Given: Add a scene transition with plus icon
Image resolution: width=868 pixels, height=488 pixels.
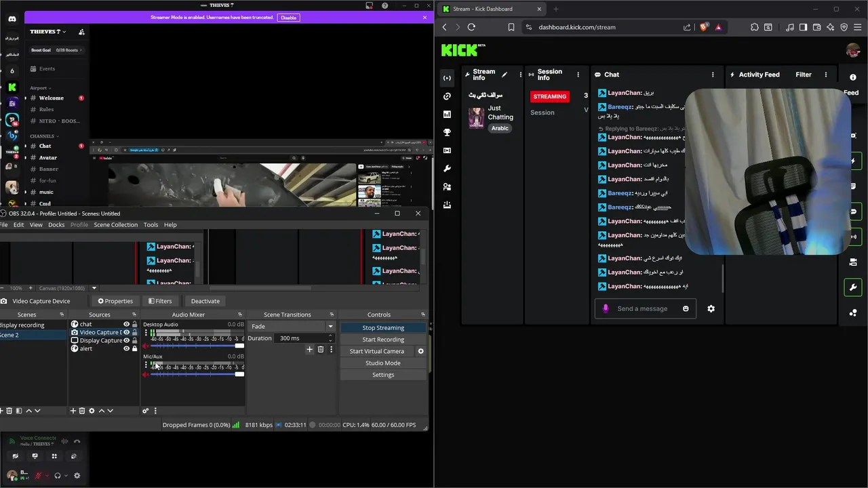Looking at the screenshot, I should [310, 350].
